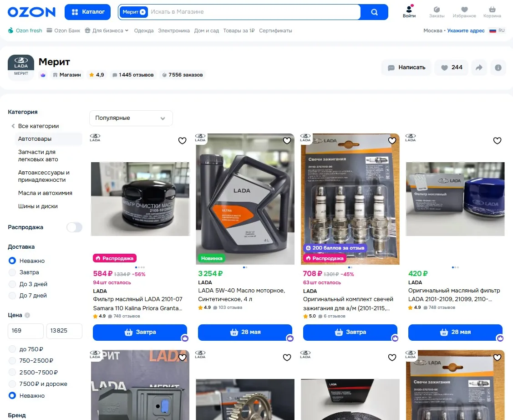The width and height of the screenshot is (513, 420).
Task: Add 708 ₽ spark plugs to cart
Action: coord(350,332)
